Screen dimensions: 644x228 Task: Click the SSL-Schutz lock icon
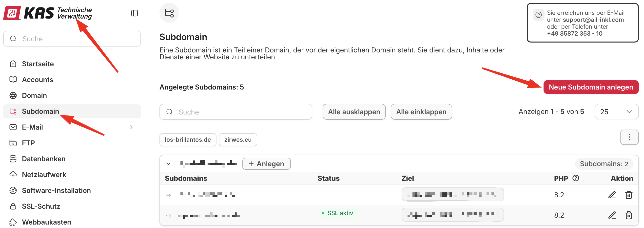coord(13,206)
